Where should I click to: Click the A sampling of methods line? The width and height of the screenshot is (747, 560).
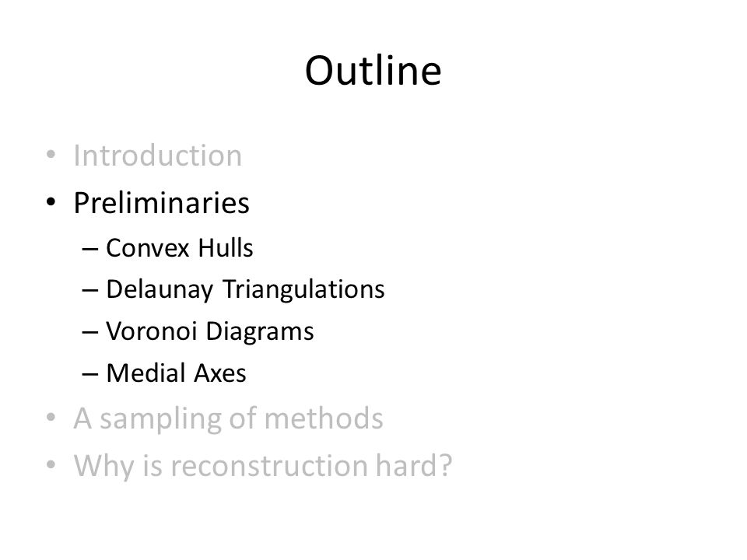click(228, 418)
